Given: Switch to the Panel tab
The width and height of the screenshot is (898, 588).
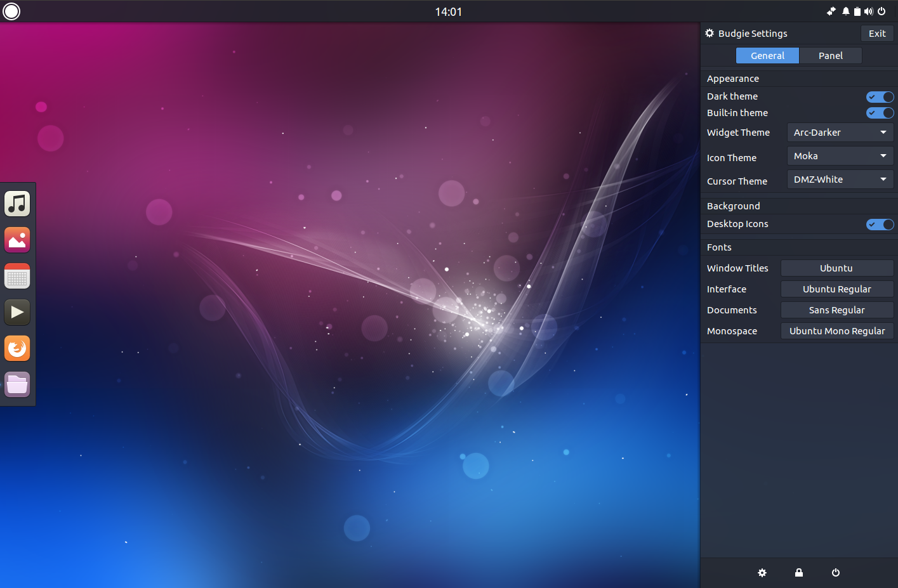Looking at the screenshot, I should pos(830,55).
